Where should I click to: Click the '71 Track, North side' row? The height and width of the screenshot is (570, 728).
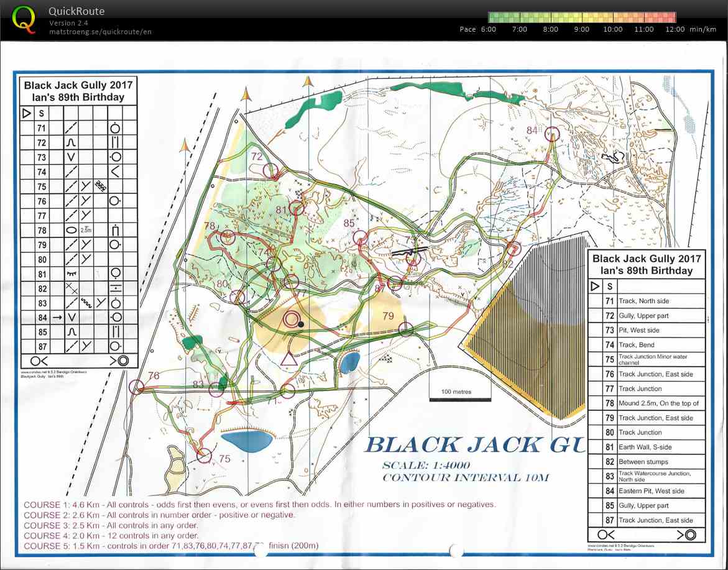point(647,301)
